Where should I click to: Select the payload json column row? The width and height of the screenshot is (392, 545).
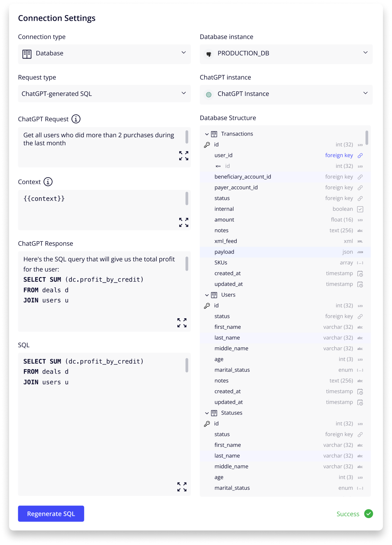coord(285,252)
